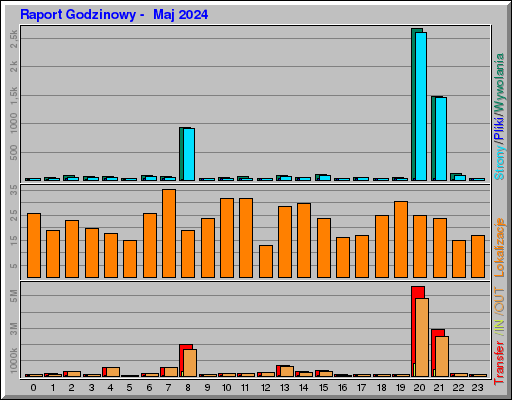Screen dimensions: 512x400
Task: Click the '/IN' legend label
Action: (499, 327)
